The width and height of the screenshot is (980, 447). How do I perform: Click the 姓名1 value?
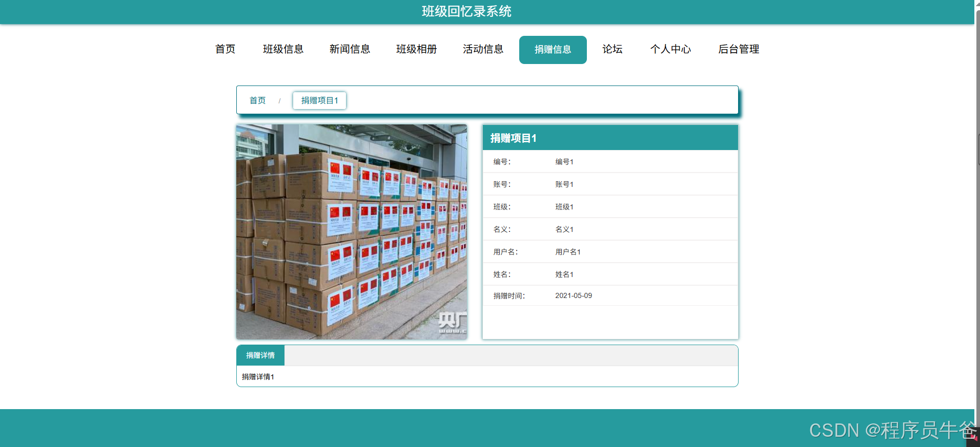click(564, 274)
